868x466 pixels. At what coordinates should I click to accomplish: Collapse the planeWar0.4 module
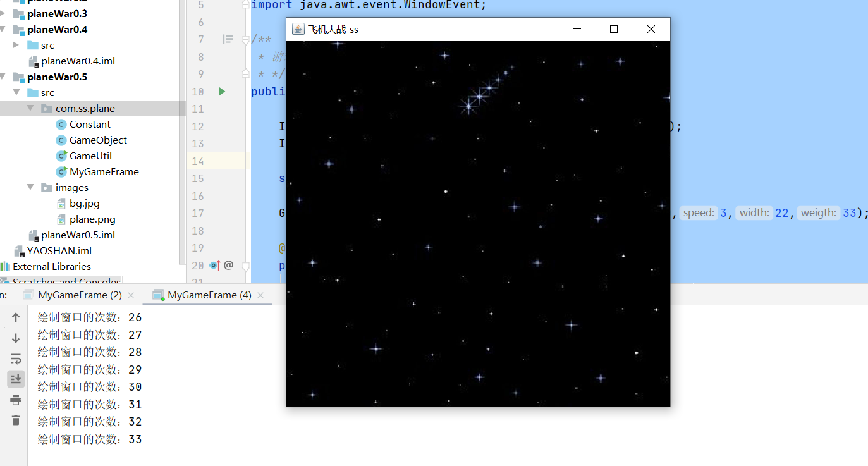(4, 30)
